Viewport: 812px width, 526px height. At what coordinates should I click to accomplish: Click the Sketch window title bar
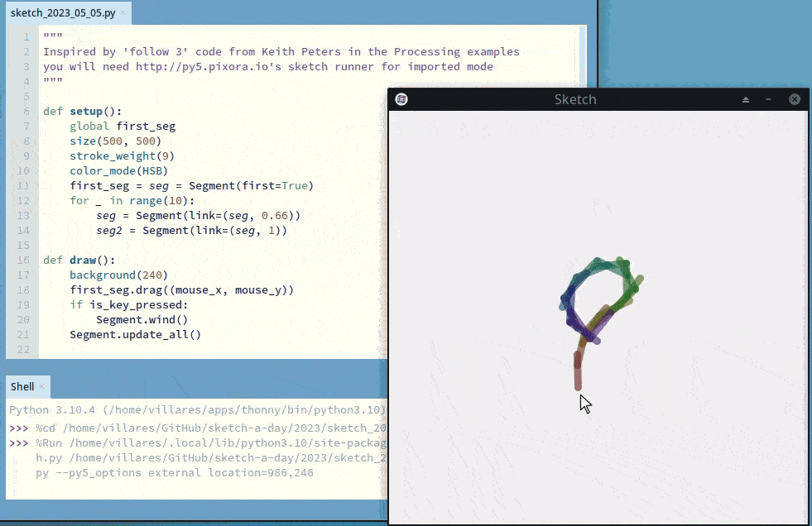[x=574, y=99]
